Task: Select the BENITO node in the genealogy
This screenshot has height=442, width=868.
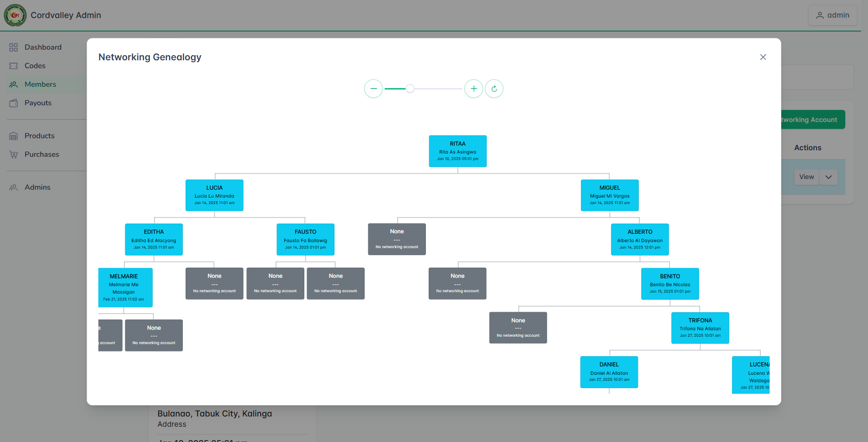Action: (669, 283)
